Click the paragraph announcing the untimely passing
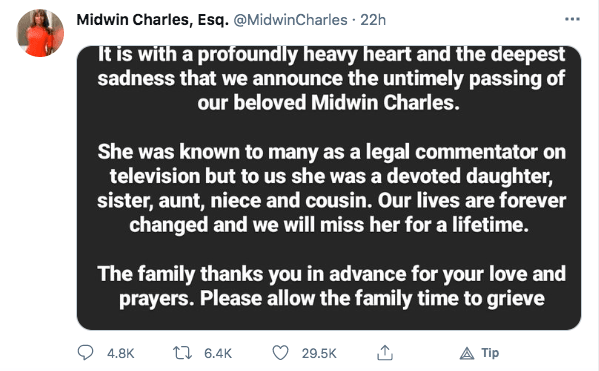The image size is (599, 371). [x=331, y=78]
